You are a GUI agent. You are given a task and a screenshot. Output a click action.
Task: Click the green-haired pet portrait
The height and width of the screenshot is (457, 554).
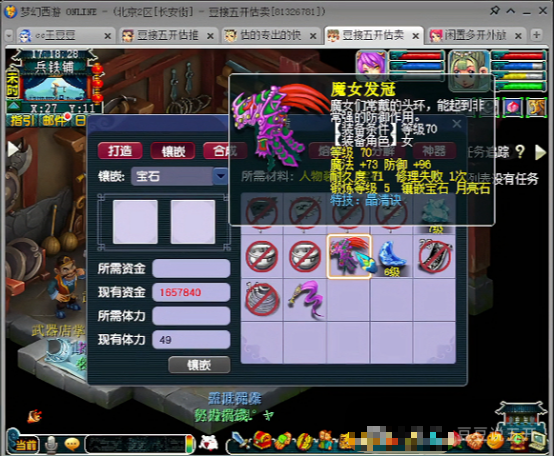coord(468,70)
